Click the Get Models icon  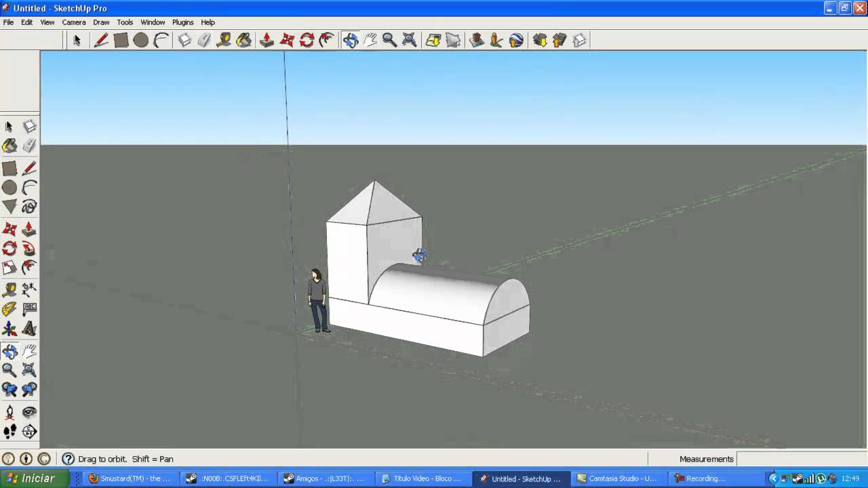(540, 40)
